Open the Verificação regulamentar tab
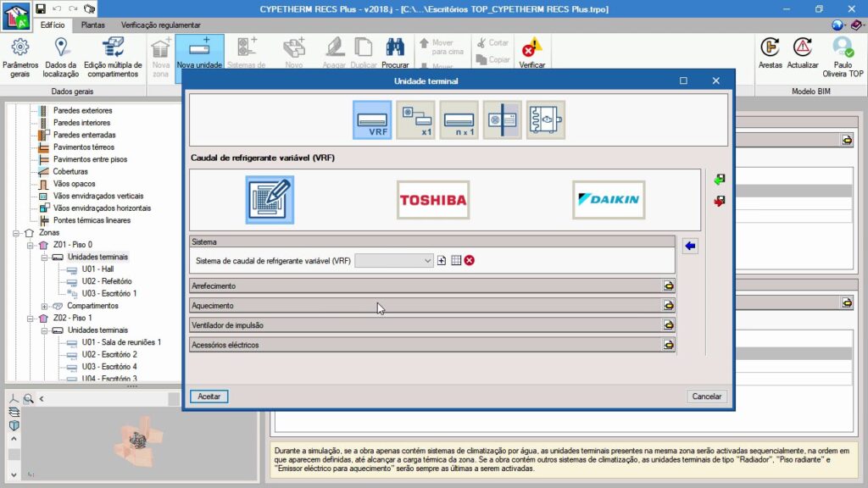Viewport: 868px width, 488px height. [x=161, y=25]
